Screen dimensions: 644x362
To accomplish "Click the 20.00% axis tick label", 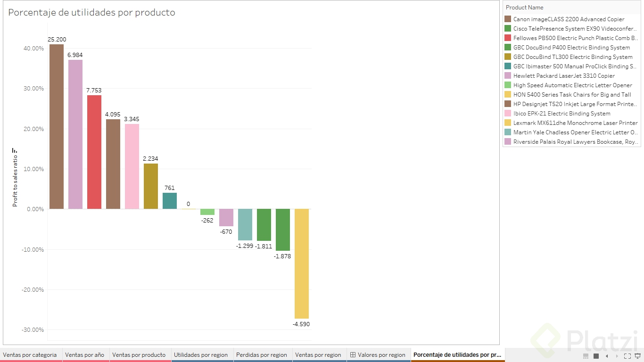I will [33, 129].
